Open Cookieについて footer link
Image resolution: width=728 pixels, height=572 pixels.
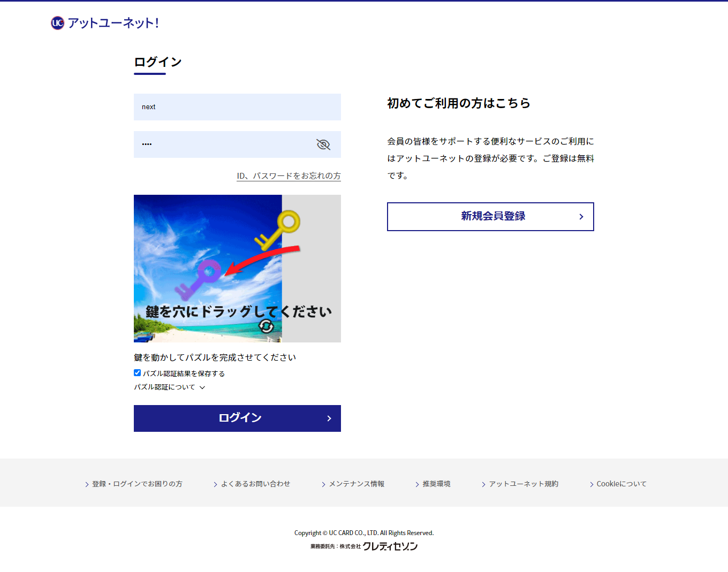621,484
